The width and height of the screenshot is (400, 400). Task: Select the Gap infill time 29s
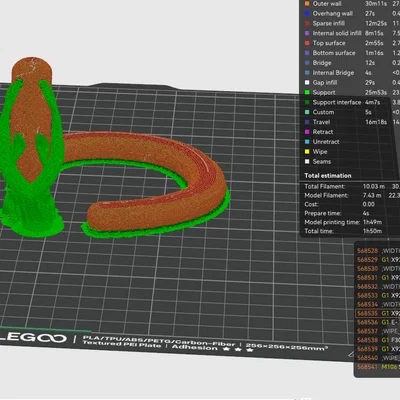370,83
